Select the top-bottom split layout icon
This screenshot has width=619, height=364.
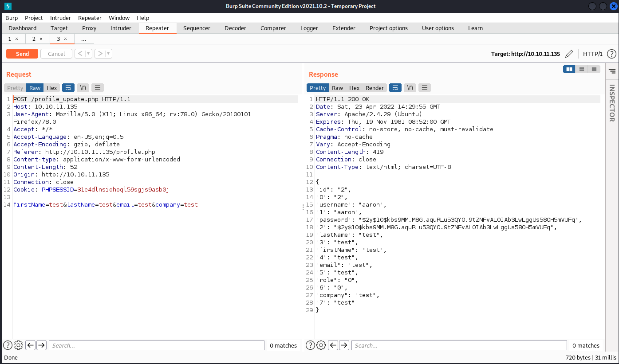(582, 69)
